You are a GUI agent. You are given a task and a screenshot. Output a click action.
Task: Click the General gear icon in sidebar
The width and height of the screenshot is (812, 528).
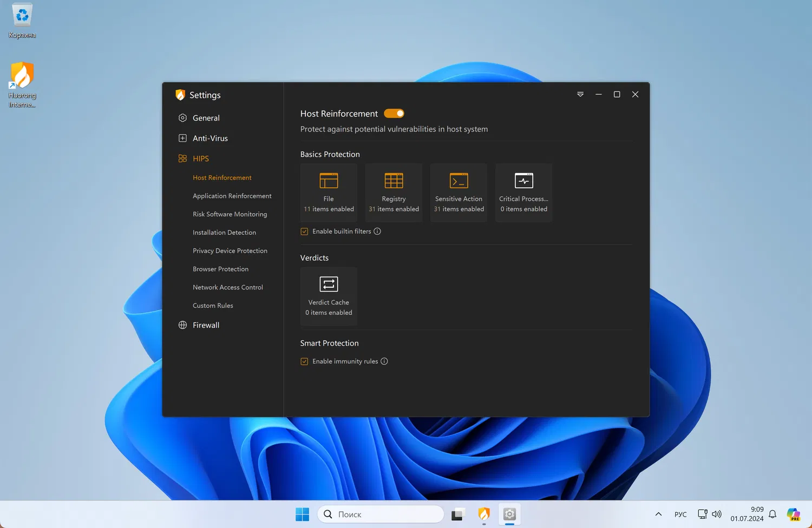(182, 118)
